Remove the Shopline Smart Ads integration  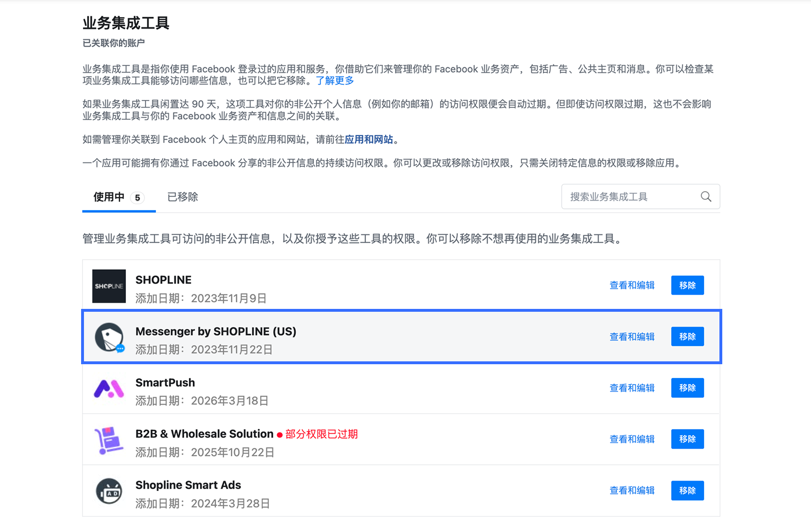click(687, 491)
